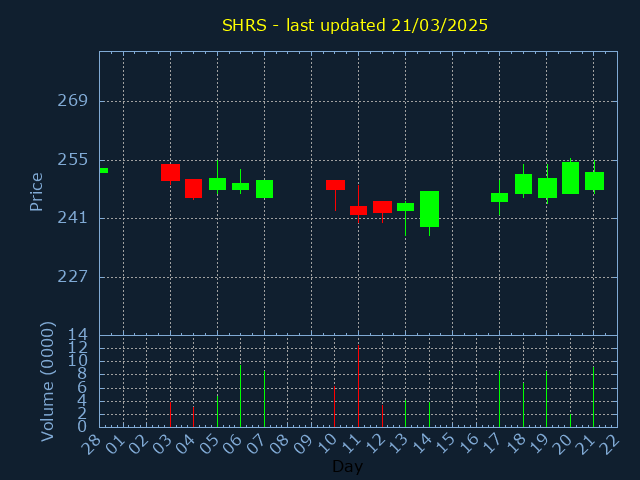The width and height of the screenshot is (640, 480).
Task: Click the day 15 label on x-axis
Action: 444,443
